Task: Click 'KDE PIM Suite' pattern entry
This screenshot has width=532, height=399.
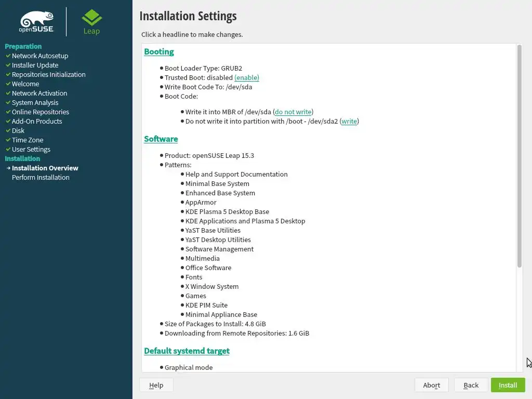Action: tap(207, 305)
